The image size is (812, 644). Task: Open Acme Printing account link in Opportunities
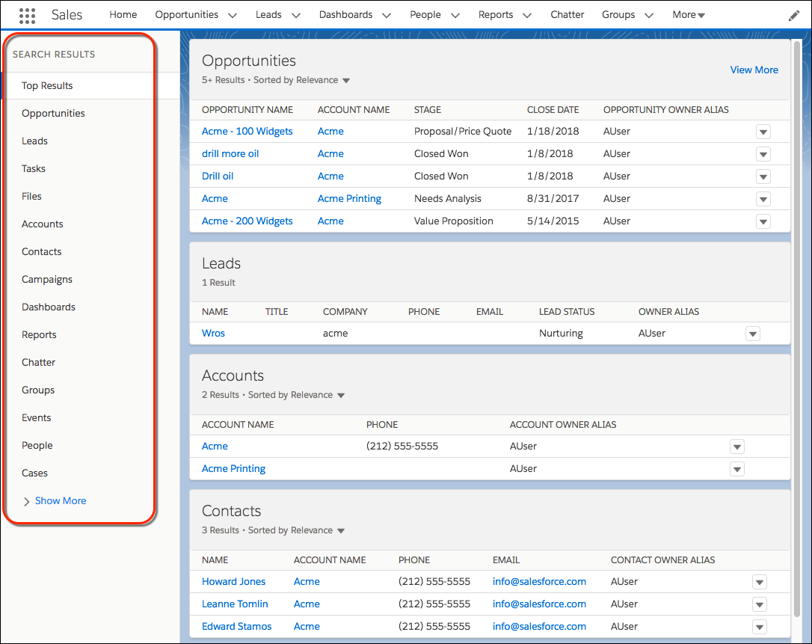[x=350, y=199]
